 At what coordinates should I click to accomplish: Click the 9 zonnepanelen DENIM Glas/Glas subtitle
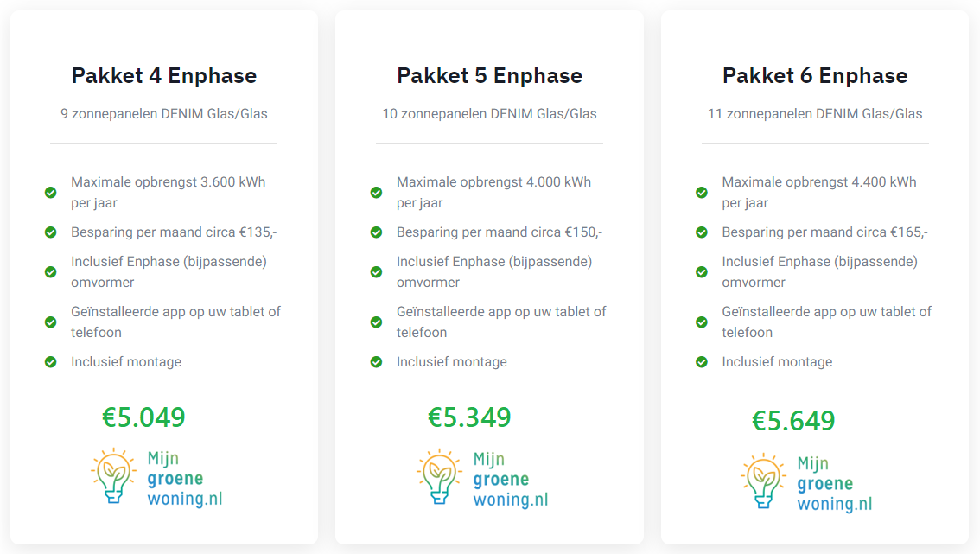point(164,113)
